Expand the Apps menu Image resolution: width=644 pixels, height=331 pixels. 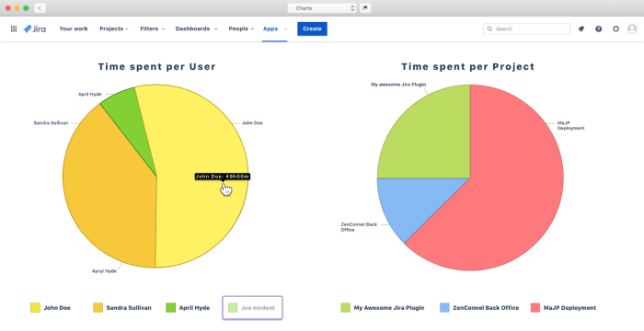(275, 29)
